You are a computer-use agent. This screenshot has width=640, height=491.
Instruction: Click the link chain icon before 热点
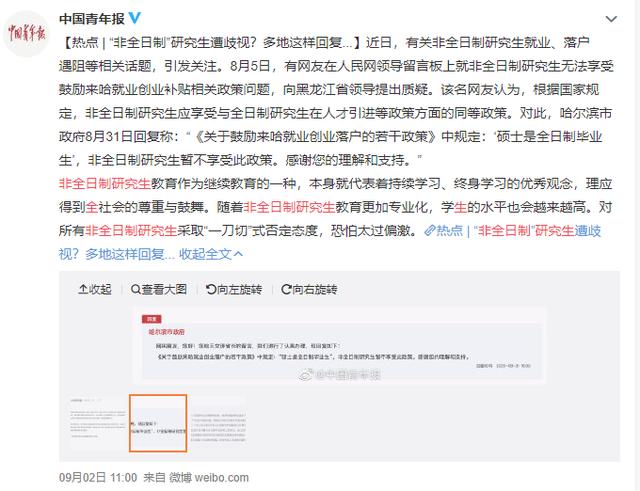click(x=430, y=231)
